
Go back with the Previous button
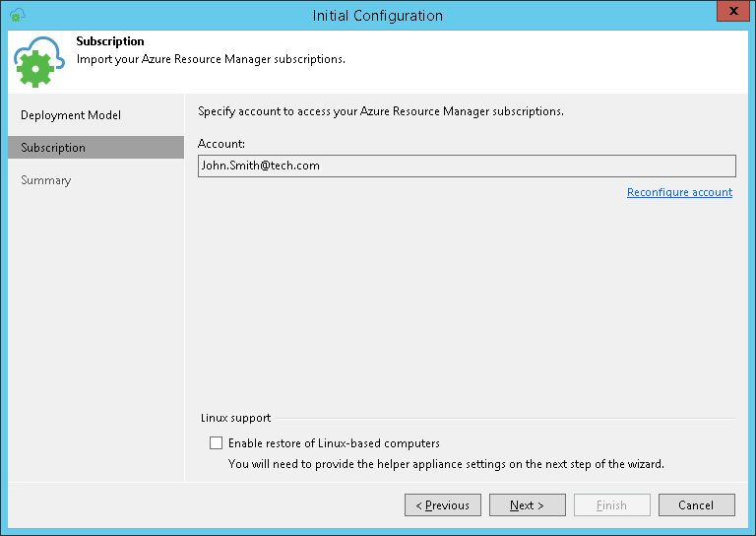(442, 505)
